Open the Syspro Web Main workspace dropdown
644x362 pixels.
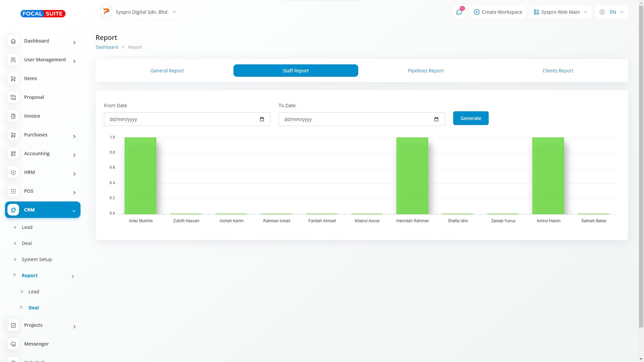pyautogui.click(x=560, y=12)
